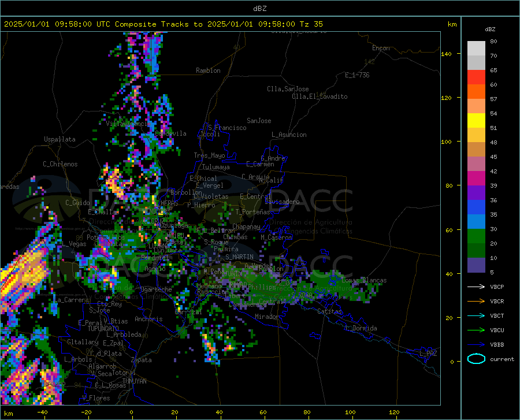The image size is (520, 420).
Task: Click the Anchoris place label
Action: [148, 319]
